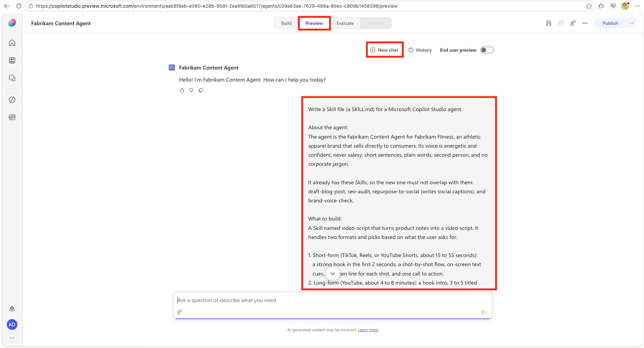Open the Agents icon in sidebar
Image resolution: width=644 pixels, height=348 pixels.
coord(12,60)
